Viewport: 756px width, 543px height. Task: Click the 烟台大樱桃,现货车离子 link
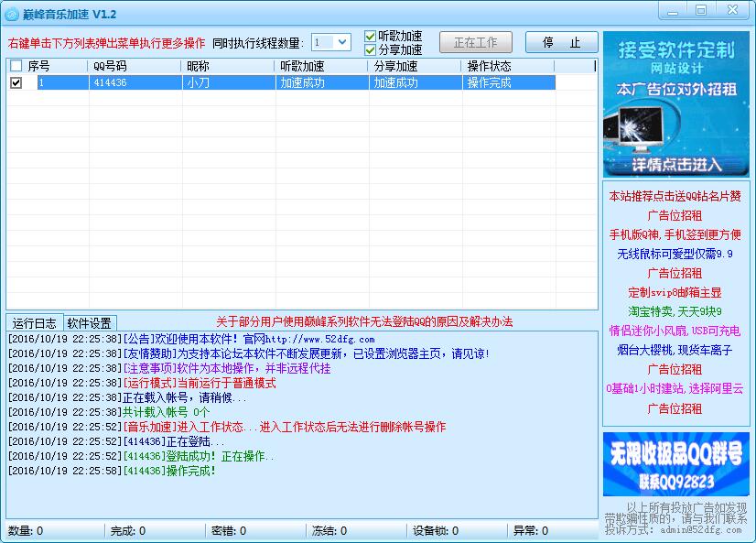(675, 350)
